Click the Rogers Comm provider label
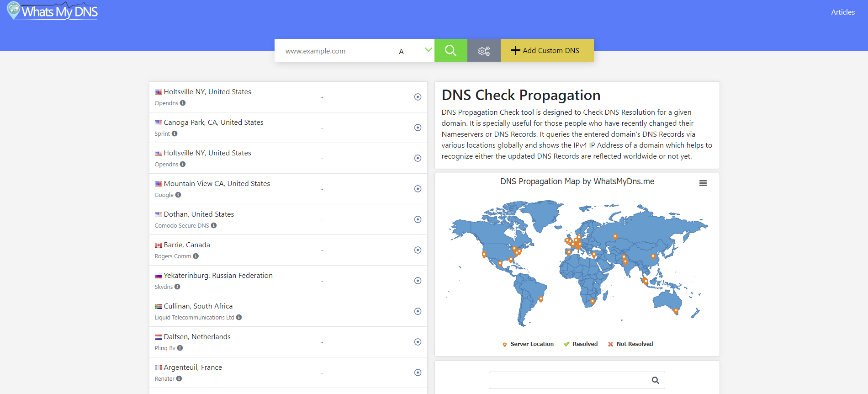The image size is (868, 394). (x=173, y=256)
